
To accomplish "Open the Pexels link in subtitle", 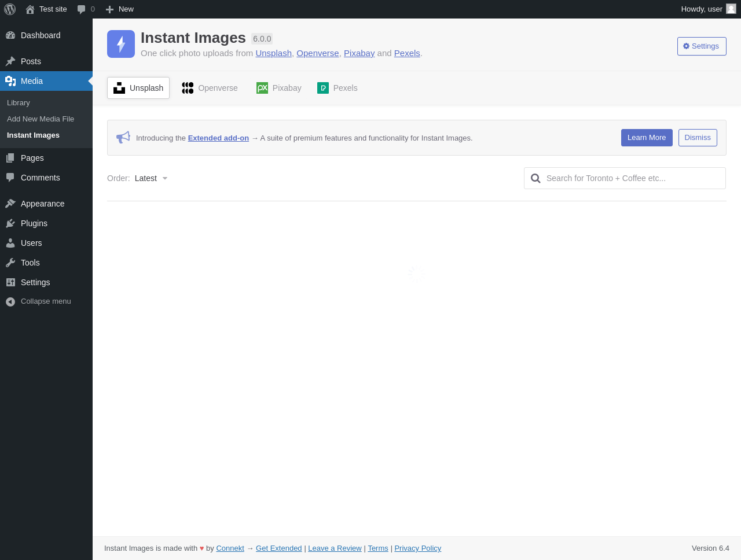I will [407, 53].
